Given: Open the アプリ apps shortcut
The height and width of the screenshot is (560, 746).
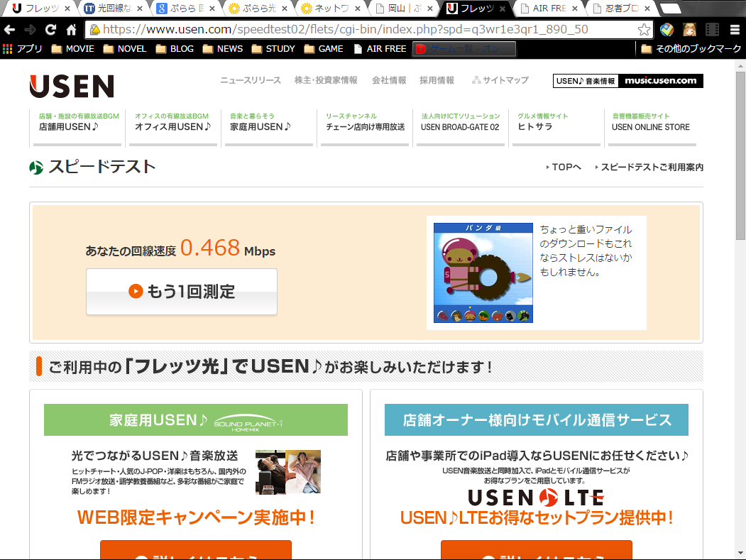Looking at the screenshot, I should tap(23, 48).
